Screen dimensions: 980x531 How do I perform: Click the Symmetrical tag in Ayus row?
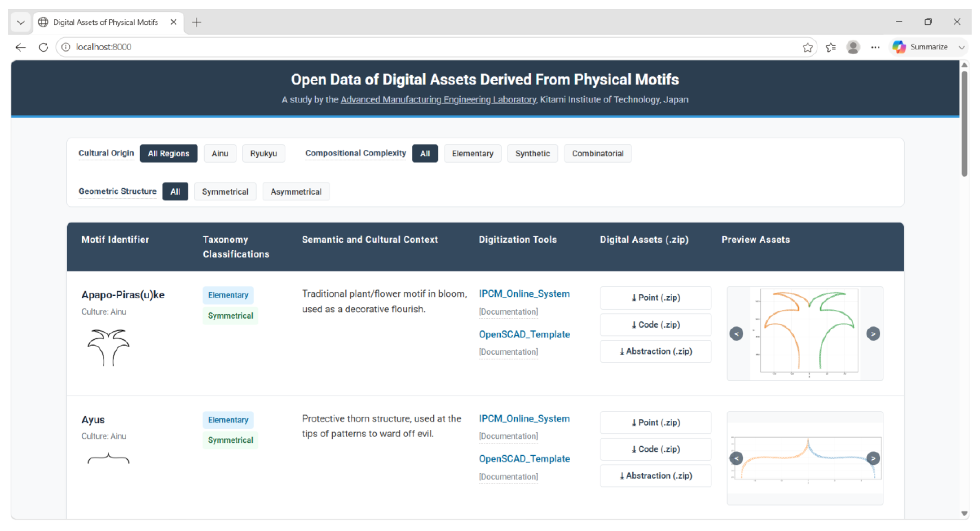[x=230, y=441]
